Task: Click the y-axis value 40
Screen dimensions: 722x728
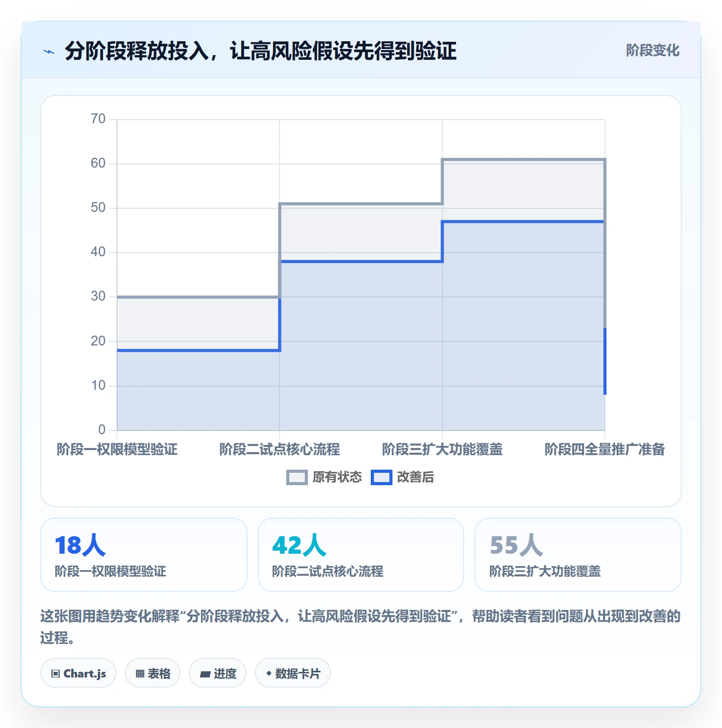Action: [98, 252]
